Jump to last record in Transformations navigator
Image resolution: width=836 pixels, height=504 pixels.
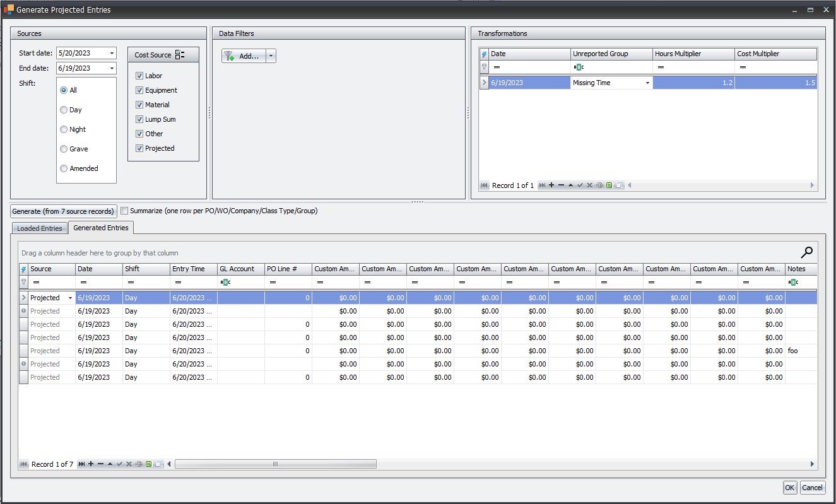pyautogui.click(x=542, y=185)
